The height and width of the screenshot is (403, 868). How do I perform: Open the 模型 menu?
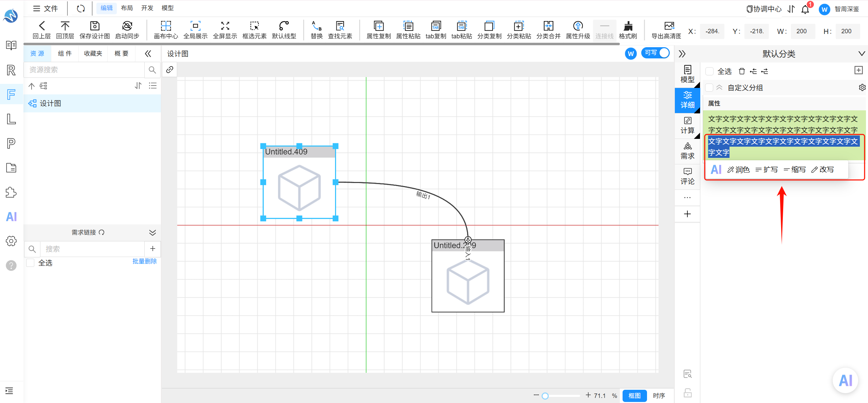pos(168,8)
